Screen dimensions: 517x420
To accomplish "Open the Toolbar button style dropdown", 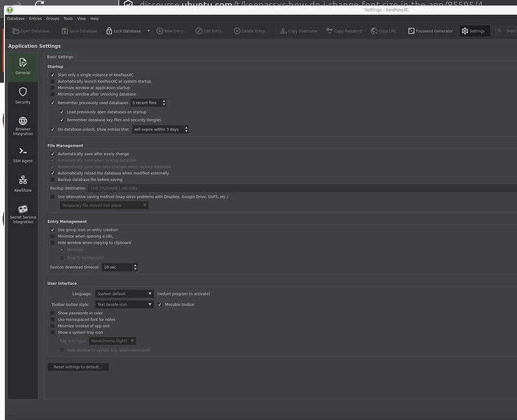I will 124,304.
